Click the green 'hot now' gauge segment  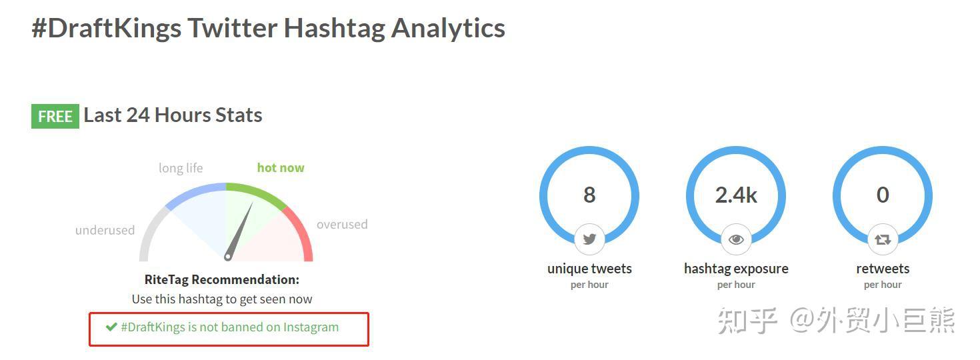[x=257, y=192]
